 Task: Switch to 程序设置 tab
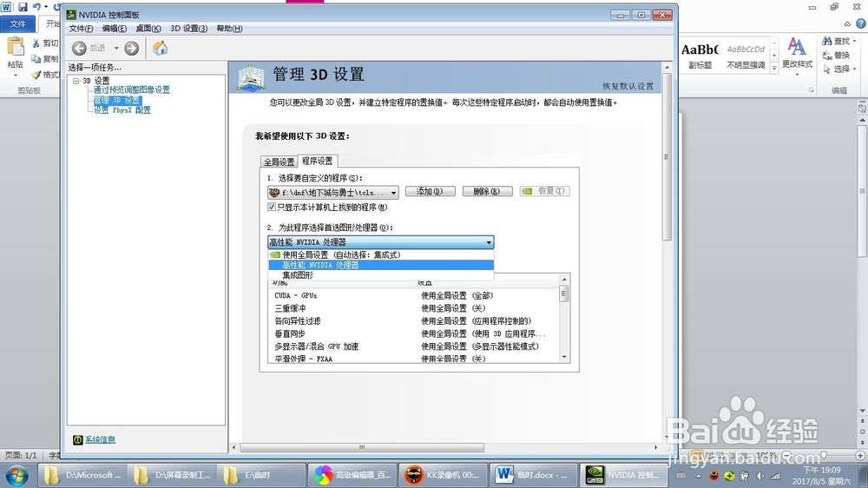pyautogui.click(x=317, y=161)
